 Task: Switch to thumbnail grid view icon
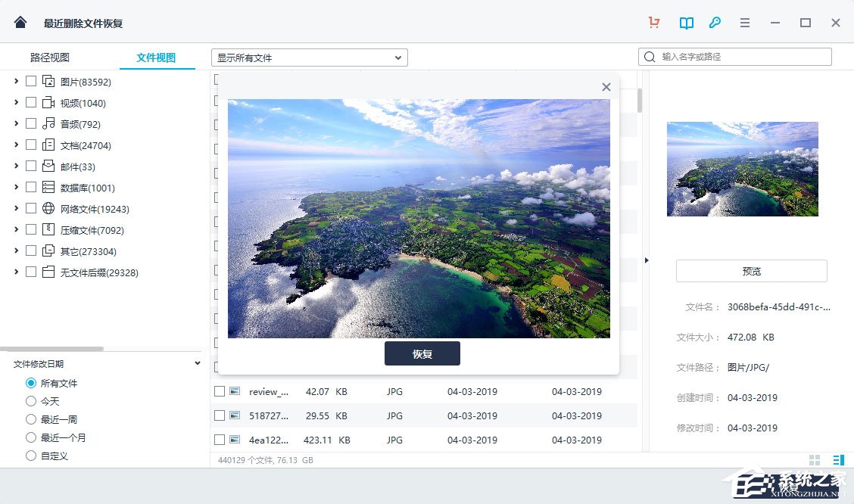[x=815, y=460]
